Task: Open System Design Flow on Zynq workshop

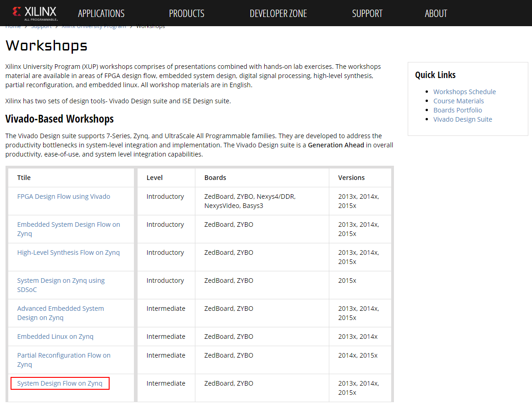Action: coord(60,383)
